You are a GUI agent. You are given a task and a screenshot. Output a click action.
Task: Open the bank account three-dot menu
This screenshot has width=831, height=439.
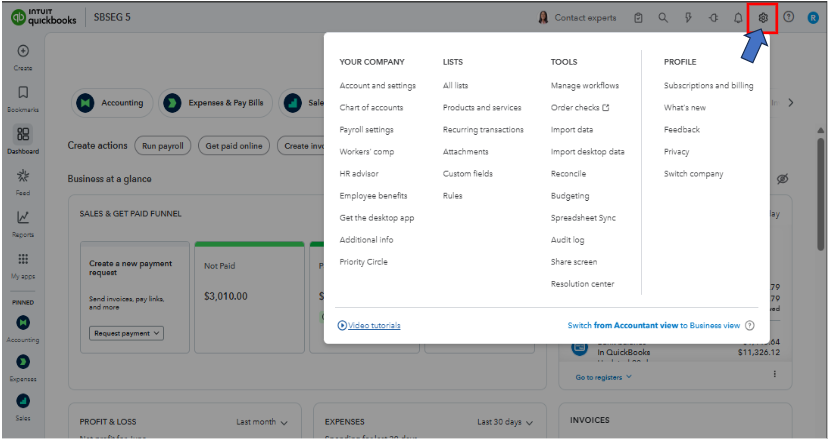tap(774, 374)
